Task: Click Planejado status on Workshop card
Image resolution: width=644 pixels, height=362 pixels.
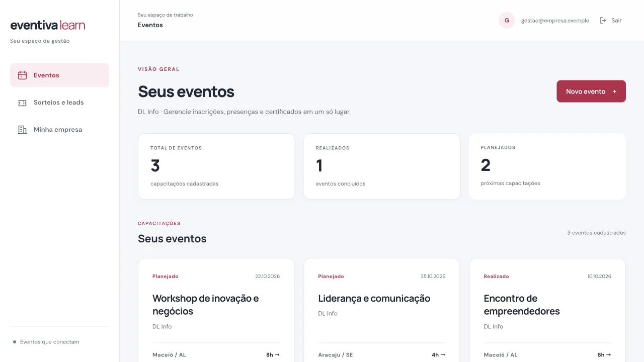Action: [165, 277]
